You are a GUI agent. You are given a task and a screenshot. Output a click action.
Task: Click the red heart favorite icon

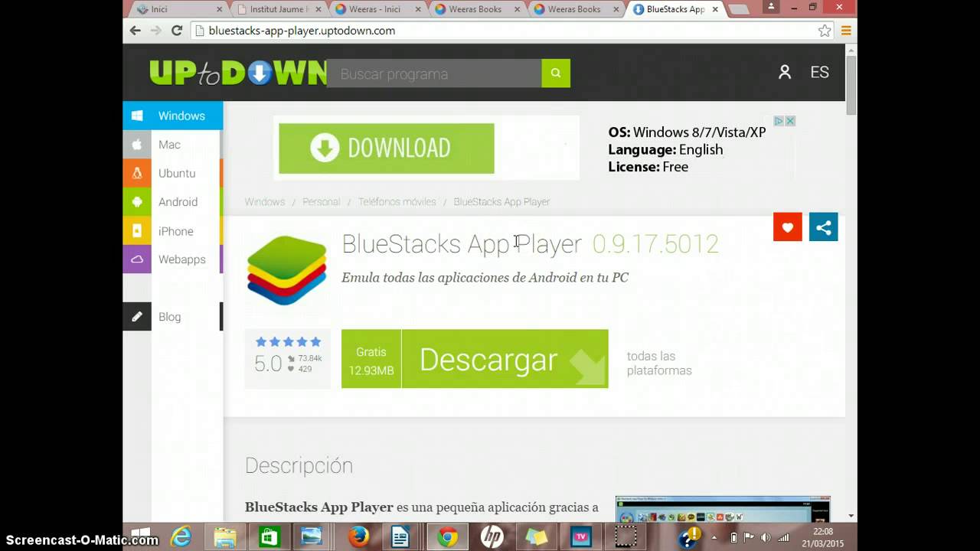point(787,227)
